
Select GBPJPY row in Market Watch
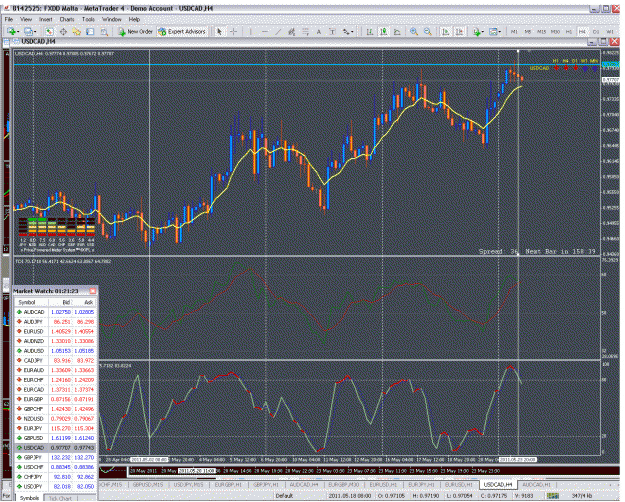tap(55, 457)
